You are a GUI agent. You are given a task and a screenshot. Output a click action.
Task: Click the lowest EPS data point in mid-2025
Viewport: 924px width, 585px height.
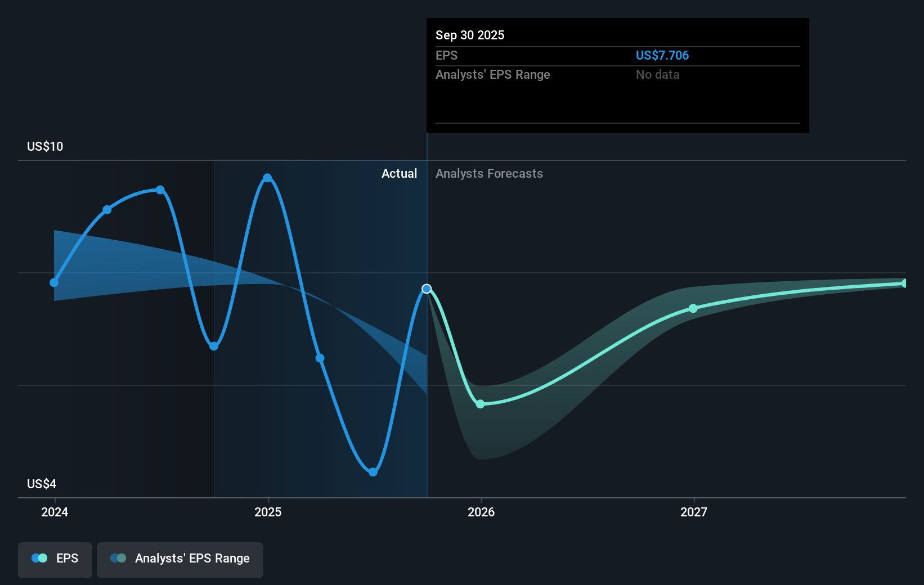coord(373,472)
